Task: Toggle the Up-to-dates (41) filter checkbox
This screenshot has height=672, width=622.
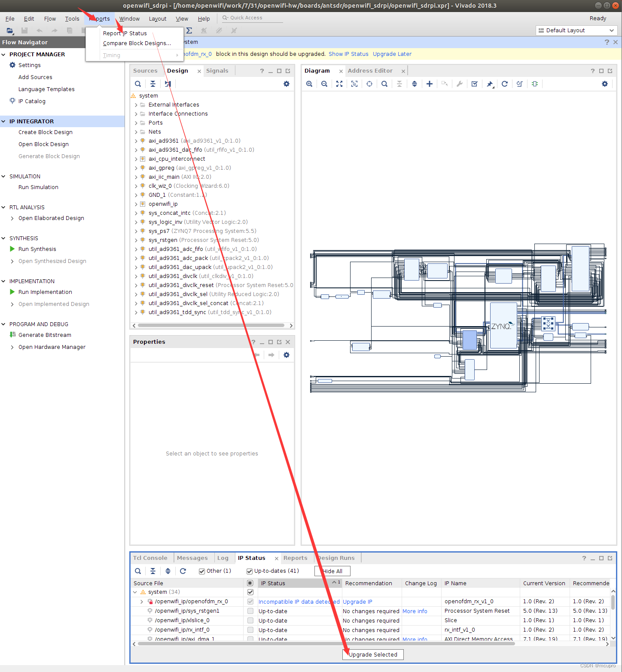Action: pyautogui.click(x=250, y=571)
